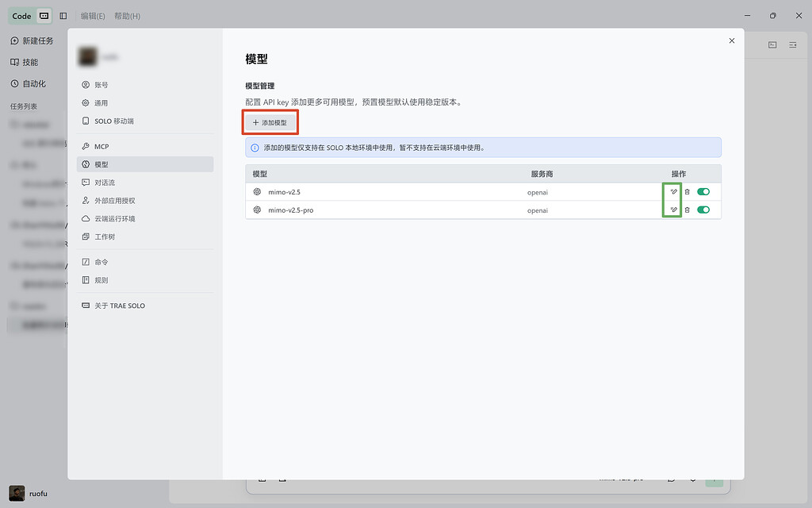This screenshot has width=812, height=508.
Task: Click the 命令 slash icon
Action: tap(86, 262)
